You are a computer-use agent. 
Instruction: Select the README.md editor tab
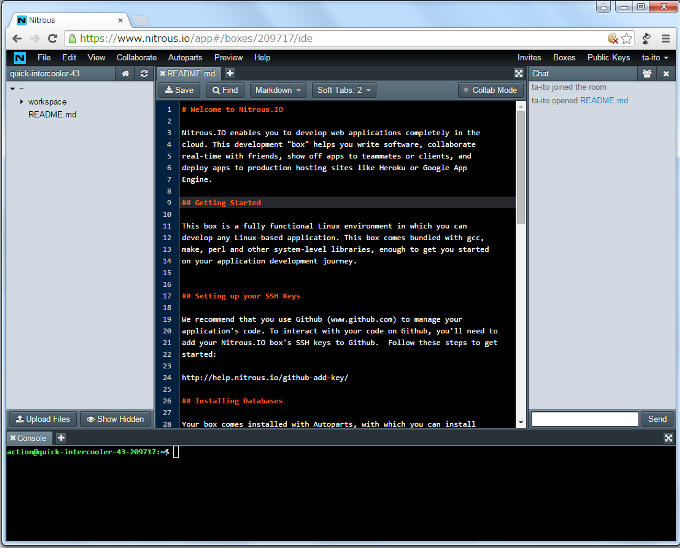191,74
